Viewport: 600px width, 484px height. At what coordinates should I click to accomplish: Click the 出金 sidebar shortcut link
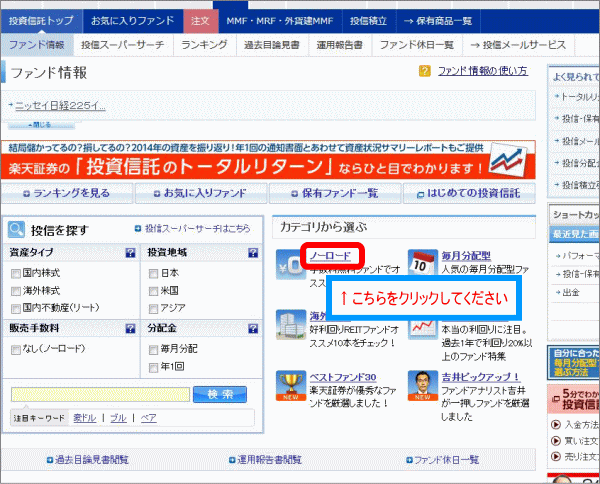[x=571, y=293]
